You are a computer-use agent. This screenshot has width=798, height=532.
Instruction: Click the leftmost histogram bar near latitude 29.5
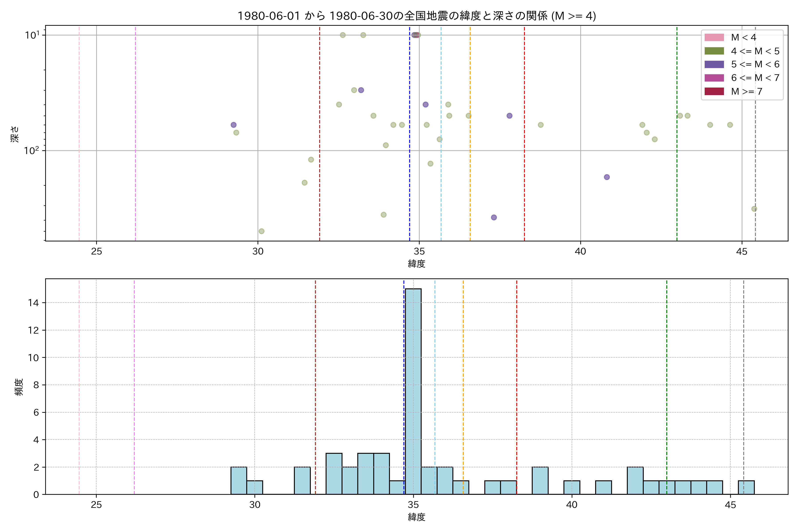tap(239, 480)
